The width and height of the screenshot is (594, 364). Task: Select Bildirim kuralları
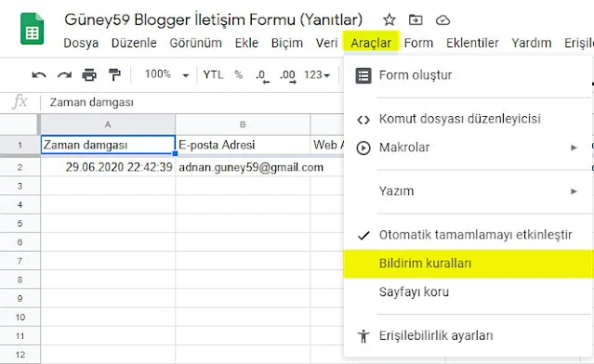[468, 264]
